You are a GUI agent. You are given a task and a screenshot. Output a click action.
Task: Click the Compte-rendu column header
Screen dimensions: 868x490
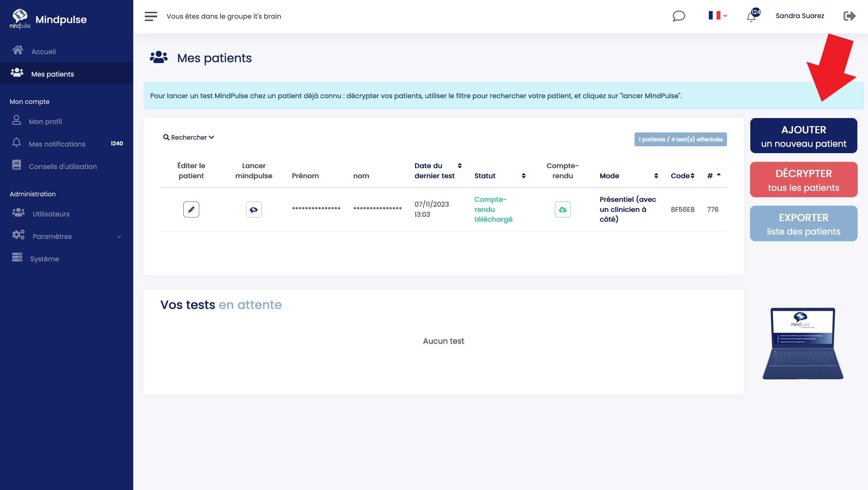562,170
